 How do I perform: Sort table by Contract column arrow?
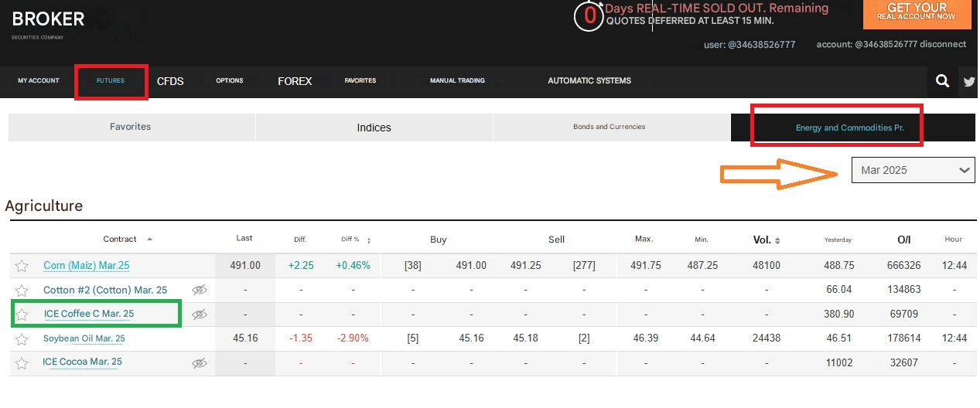coord(150,240)
